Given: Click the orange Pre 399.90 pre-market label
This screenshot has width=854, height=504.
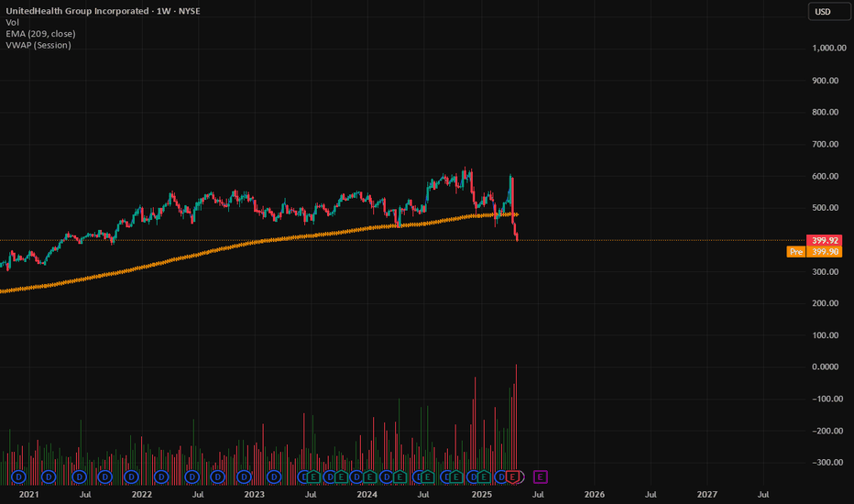Looking at the screenshot, I should pyautogui.click(x=815, y=252).
